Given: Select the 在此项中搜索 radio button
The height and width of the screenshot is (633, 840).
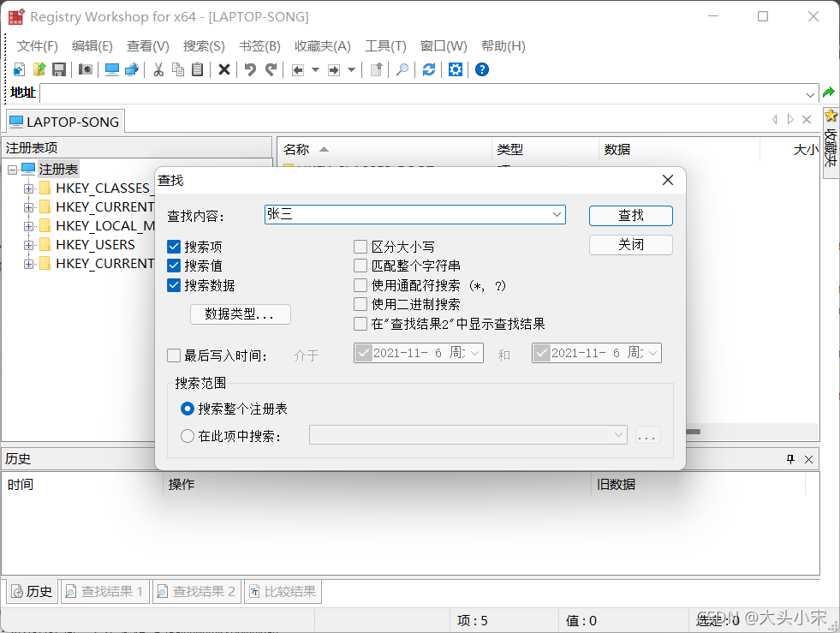Looking at the screenshot, I should pyautogui.click(x=187, y=436).
